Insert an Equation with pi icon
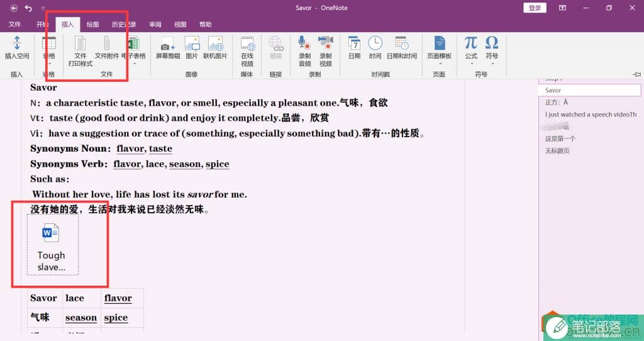This screenshot has width=644, height=341. pyautogui.click(x=471, y=43)
